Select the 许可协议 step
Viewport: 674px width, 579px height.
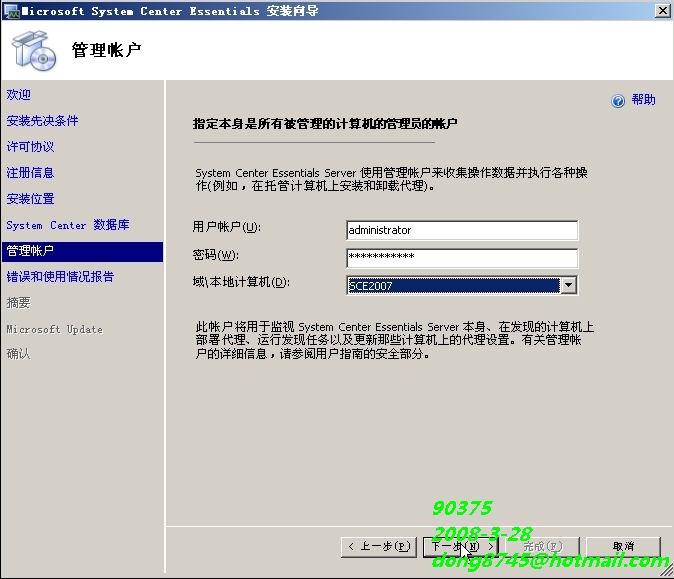point(30,147)
